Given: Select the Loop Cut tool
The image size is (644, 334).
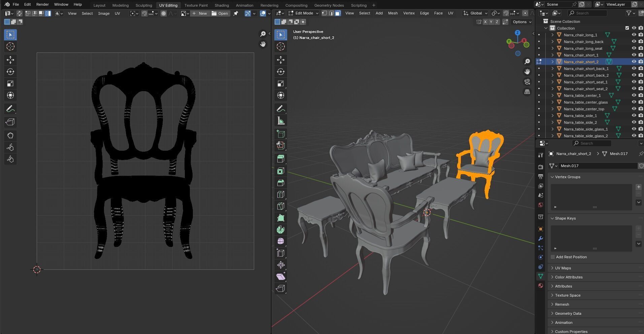Looking at the screenshot, I should point(281,194).
